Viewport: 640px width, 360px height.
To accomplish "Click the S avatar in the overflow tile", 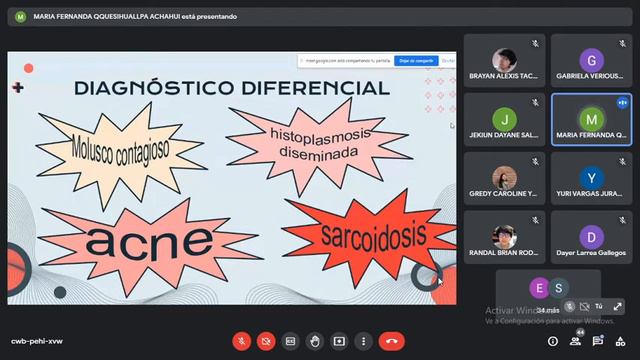I will coord(558,288).
